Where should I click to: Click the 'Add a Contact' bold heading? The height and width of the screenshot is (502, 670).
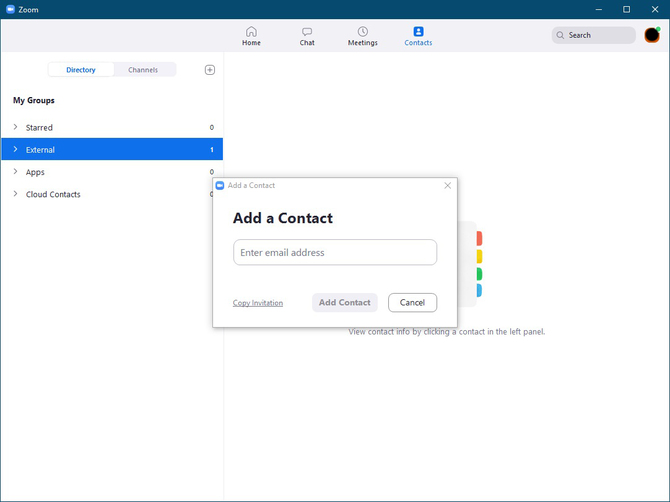coord(283,218)
